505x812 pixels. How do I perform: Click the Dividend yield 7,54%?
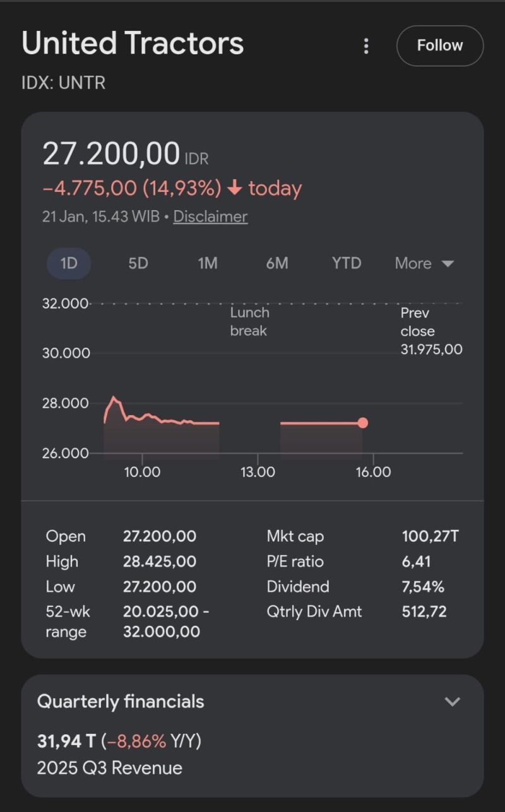(x=423, y=587)
